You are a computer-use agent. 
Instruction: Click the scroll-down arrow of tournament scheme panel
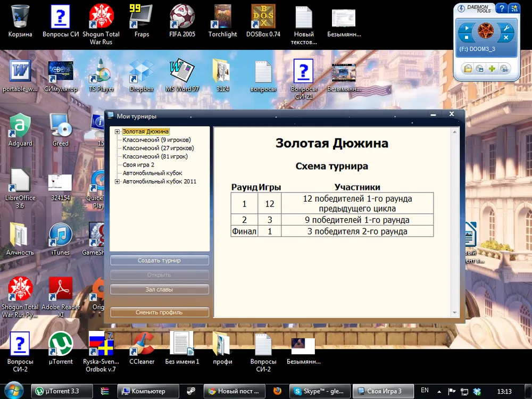(455, 312)
